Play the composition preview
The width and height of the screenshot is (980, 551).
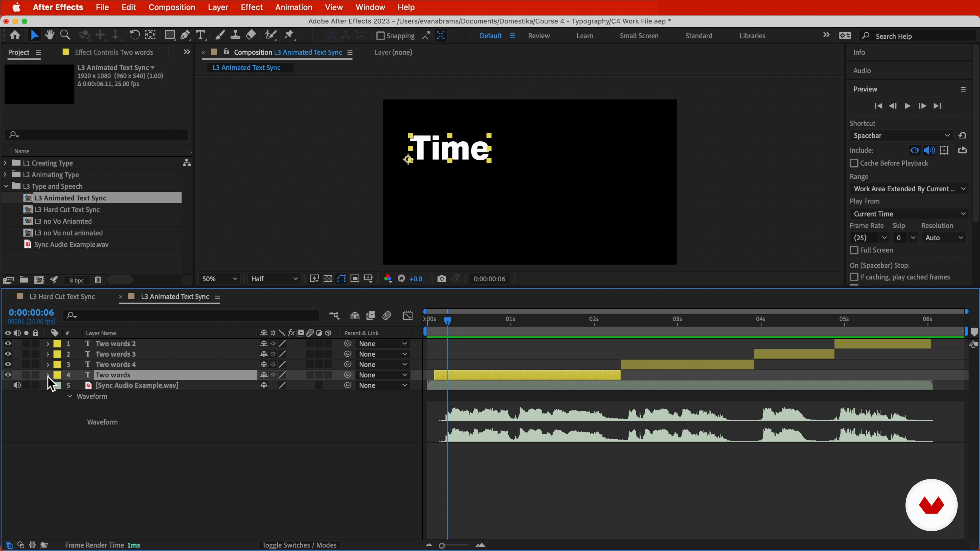[x=907, y=106]
